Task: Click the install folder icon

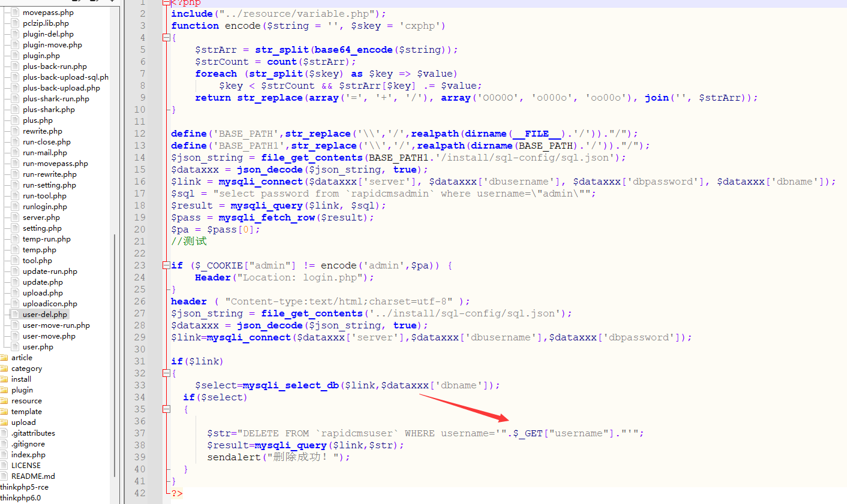Action: [x=4, y=379]
